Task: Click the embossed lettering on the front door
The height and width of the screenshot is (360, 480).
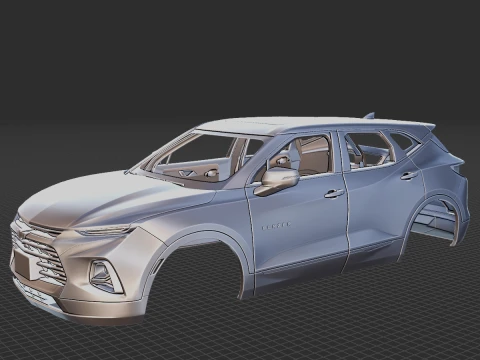Action: 276,226
